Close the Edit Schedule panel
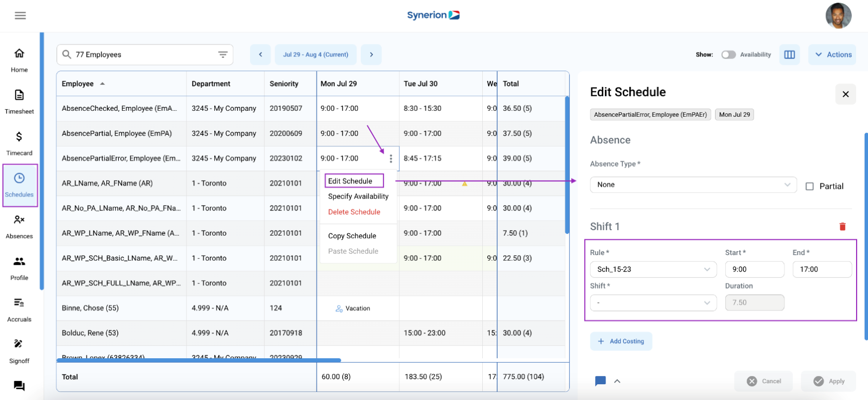Image resolution: width=868 pixels, height=400 pixels. 845,94
